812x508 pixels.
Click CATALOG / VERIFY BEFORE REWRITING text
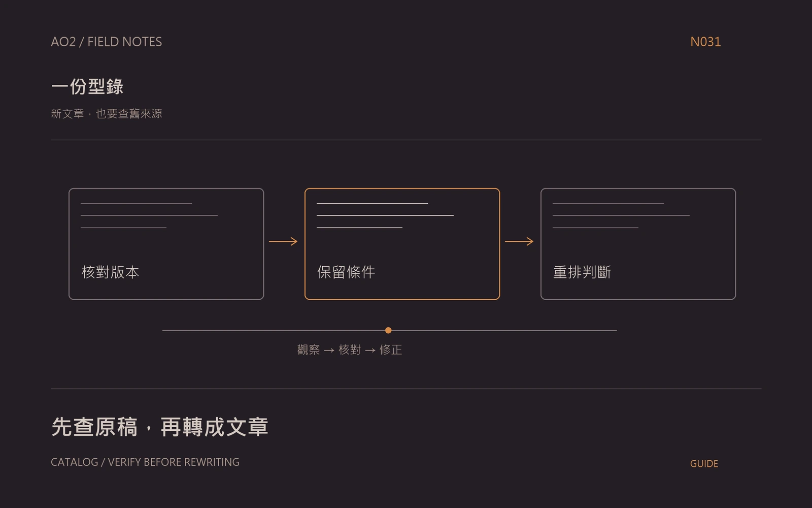[145, 462]
